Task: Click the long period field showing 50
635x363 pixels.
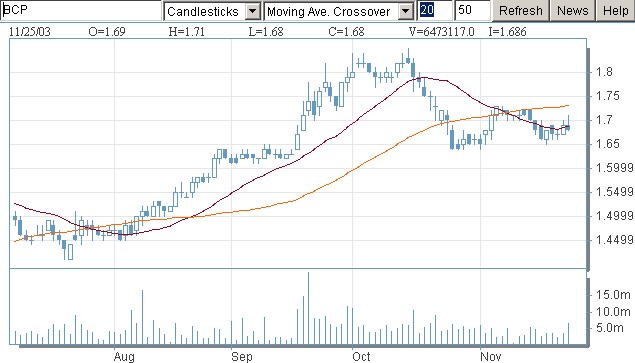Action: (x=473, y=11)
